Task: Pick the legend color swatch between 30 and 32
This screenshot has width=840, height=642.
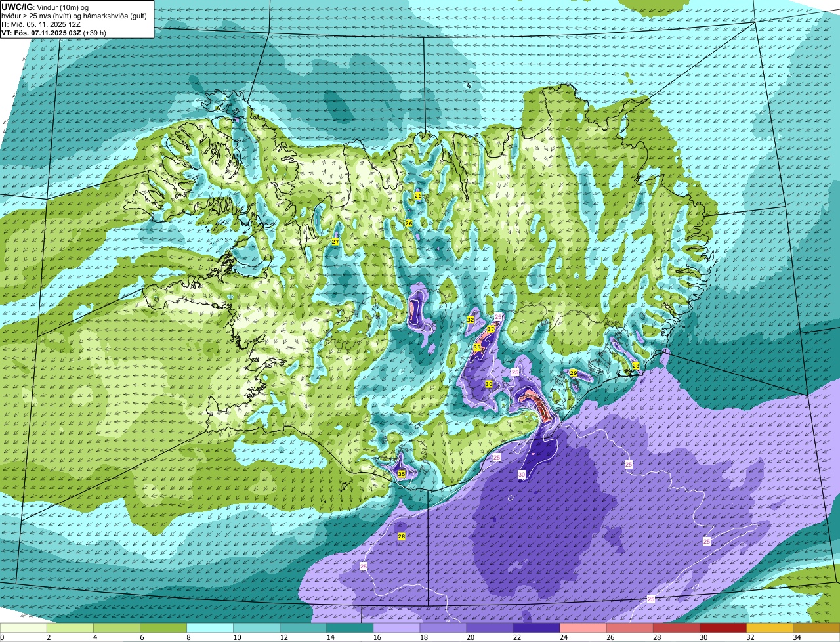Action: click(x=723, y=628)
